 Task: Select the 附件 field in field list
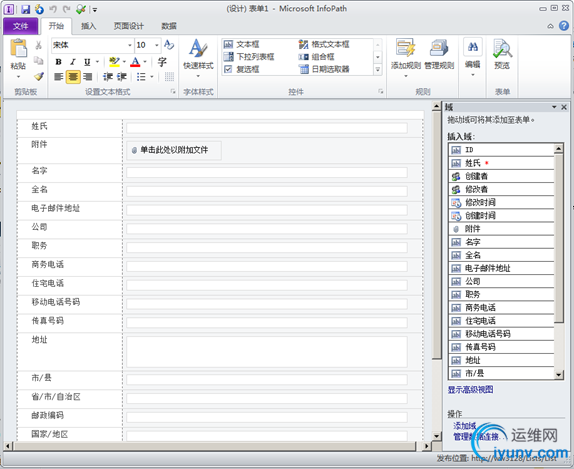point(501,229)
